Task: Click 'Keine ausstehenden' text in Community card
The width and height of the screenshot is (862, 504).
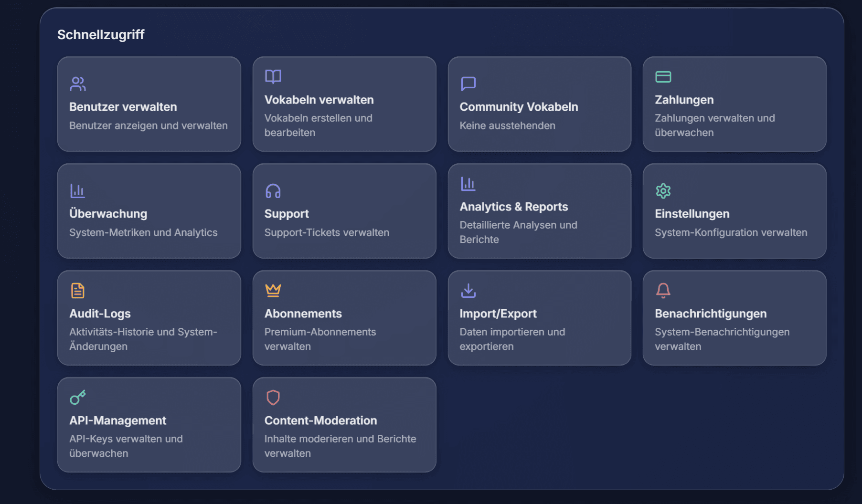Action: pyautogui.click(x=507, y=126)
